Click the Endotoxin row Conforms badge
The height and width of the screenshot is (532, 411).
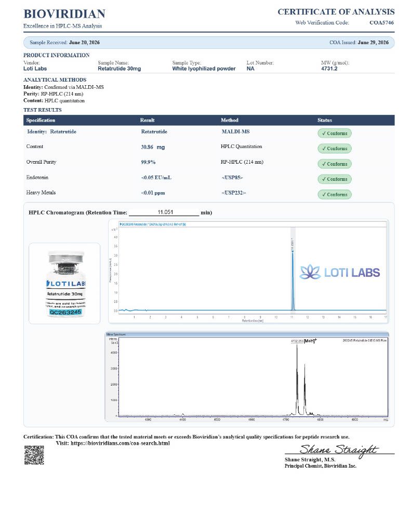coord(335,179)
